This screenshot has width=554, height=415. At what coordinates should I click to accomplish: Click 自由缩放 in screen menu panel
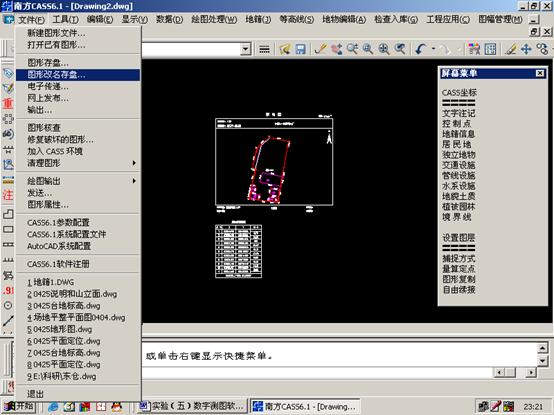pos(459,290)
